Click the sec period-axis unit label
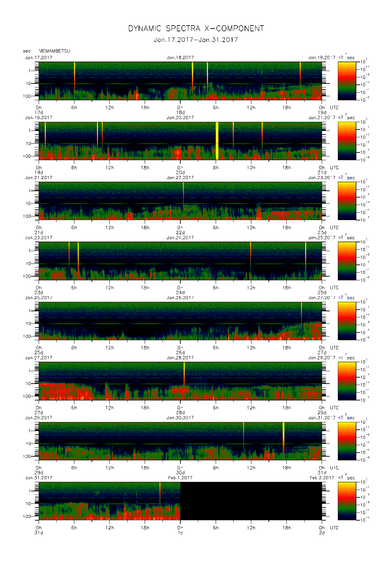Image resolution: width=392 pixels, height=565 pixels. coord(27,51)
